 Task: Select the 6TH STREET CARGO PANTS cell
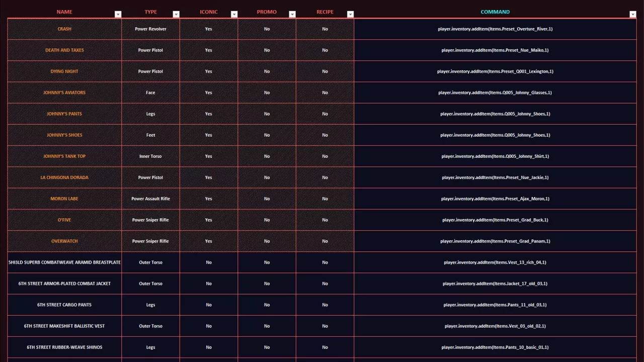click(64, 305)
